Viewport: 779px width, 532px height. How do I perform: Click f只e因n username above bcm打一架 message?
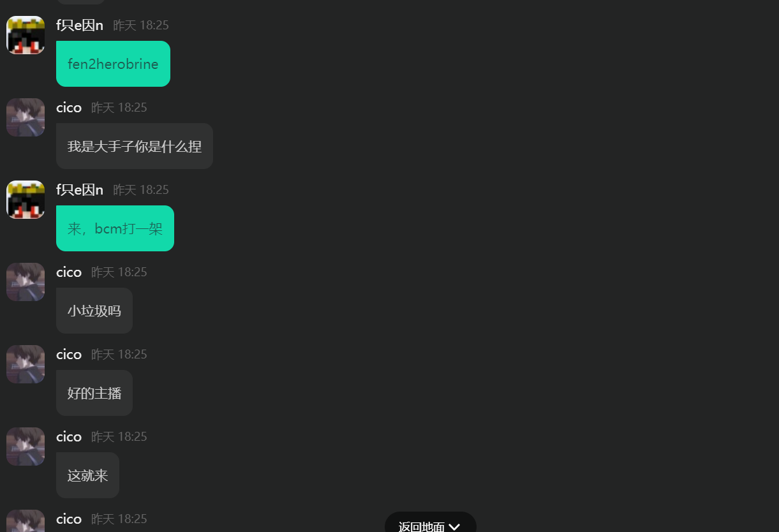(x=80, y=190)
